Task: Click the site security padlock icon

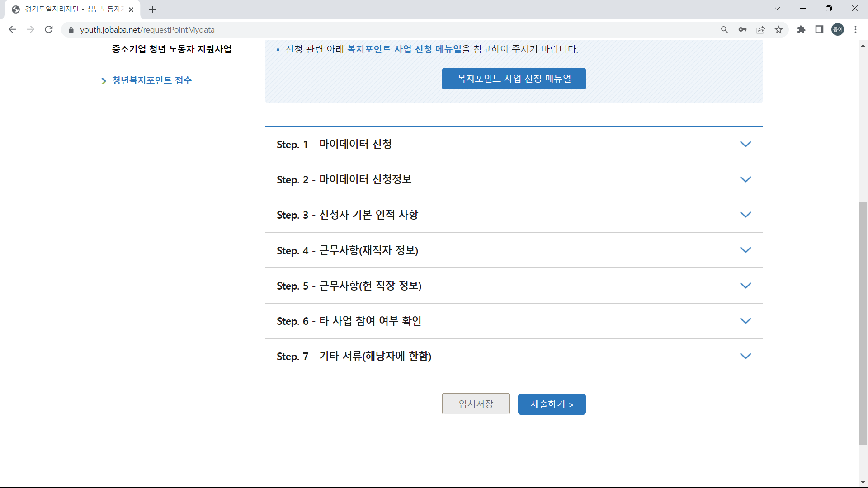Action: (x=71, y=30)
